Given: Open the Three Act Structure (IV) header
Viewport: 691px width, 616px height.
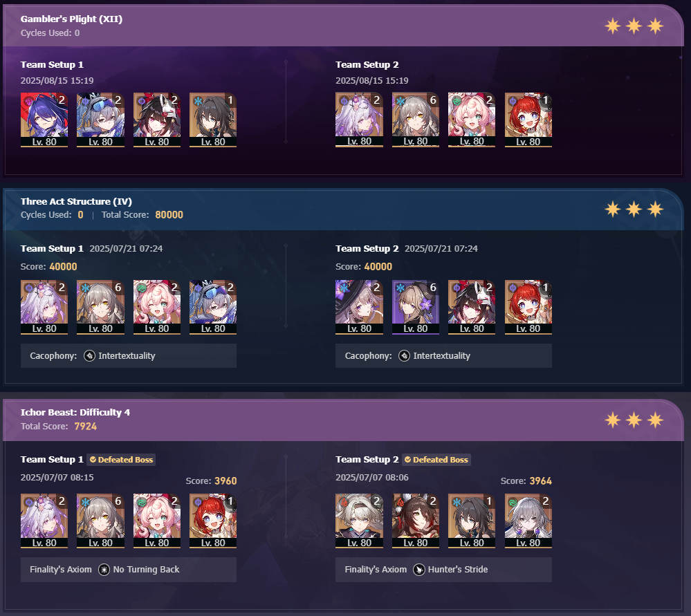Looking at the screenshot, I should tap(76, 201).
